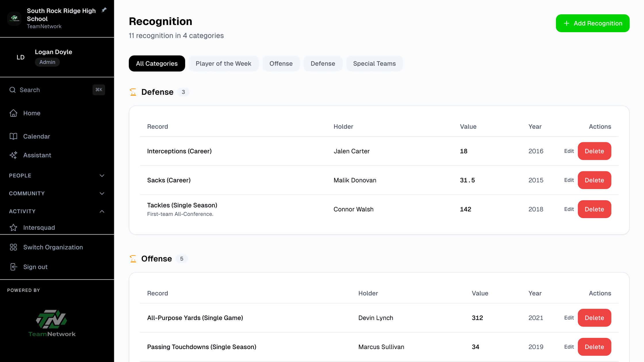This screenshot has width=644, height=362.
Task: Click the Assistant sparkle icon
Action: [x=13, y=155]
